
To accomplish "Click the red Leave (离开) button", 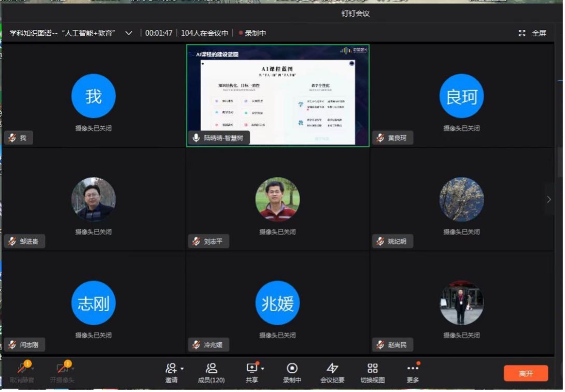I will pyautogui.click(x=526, y=373).
